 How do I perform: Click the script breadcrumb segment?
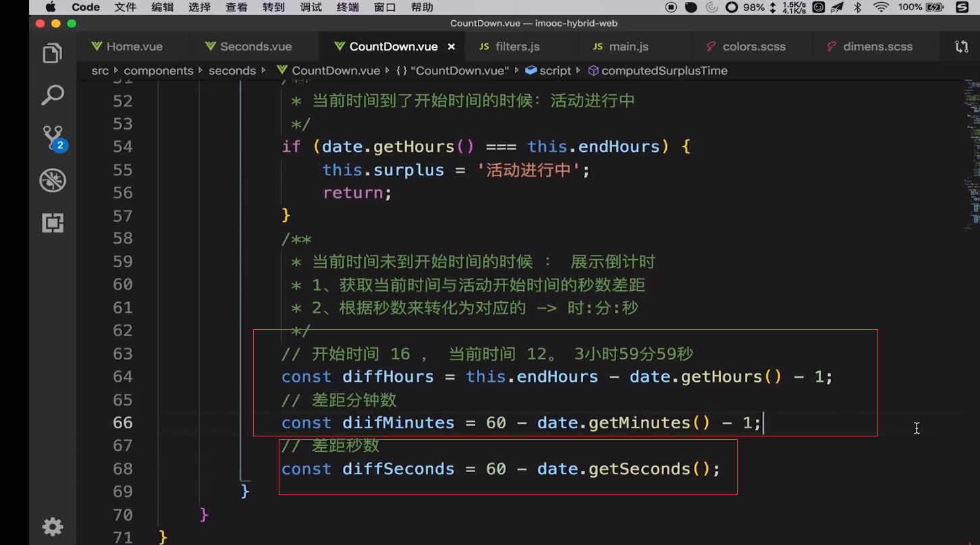point(548,71)
